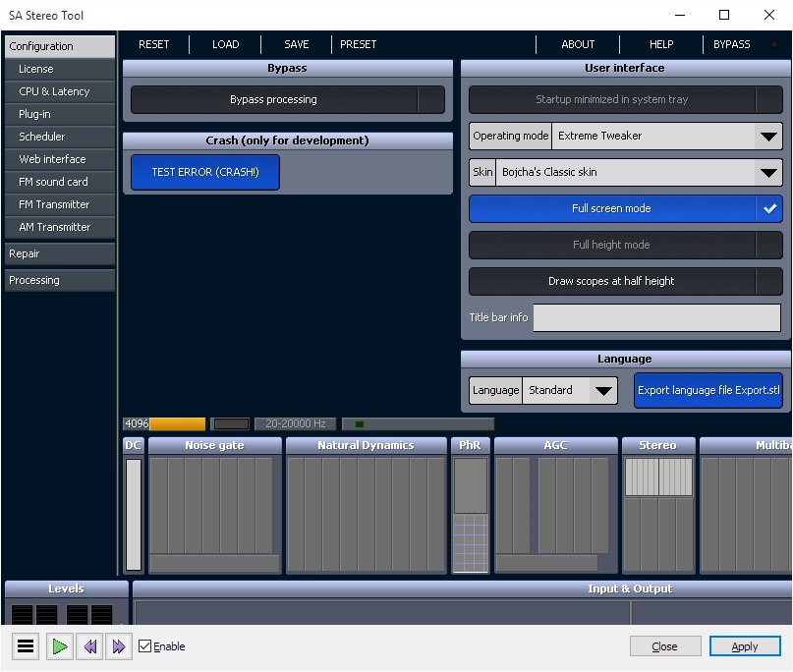Viewport: 793px width, 672px height.
Task: Select Processing in the sidebar
Action: pos(60,281)
